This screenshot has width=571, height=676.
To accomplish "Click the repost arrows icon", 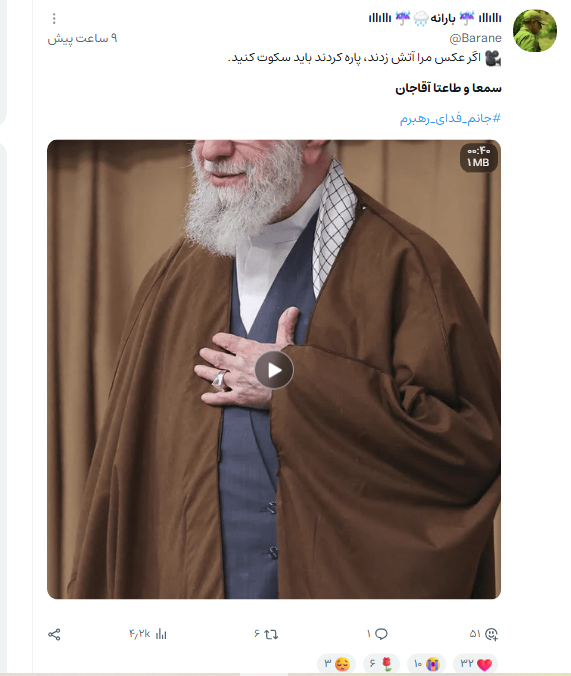I will tap(271, 634).
